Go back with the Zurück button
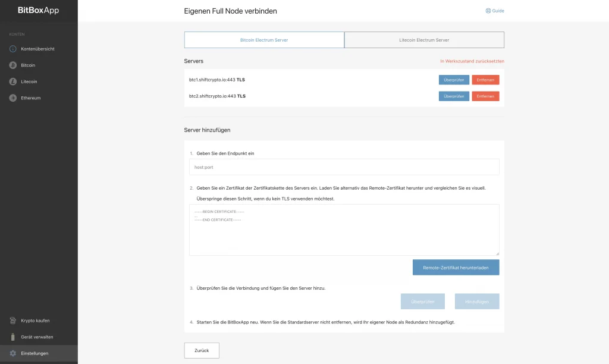Viewport: 609px width, 364px height. pyautogui.click(x=202, y=350)
